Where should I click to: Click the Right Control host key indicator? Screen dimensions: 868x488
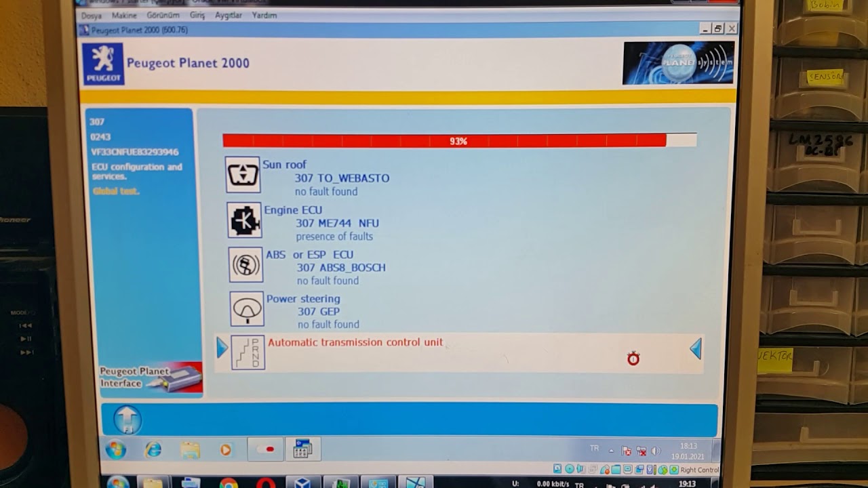point(699,470)
